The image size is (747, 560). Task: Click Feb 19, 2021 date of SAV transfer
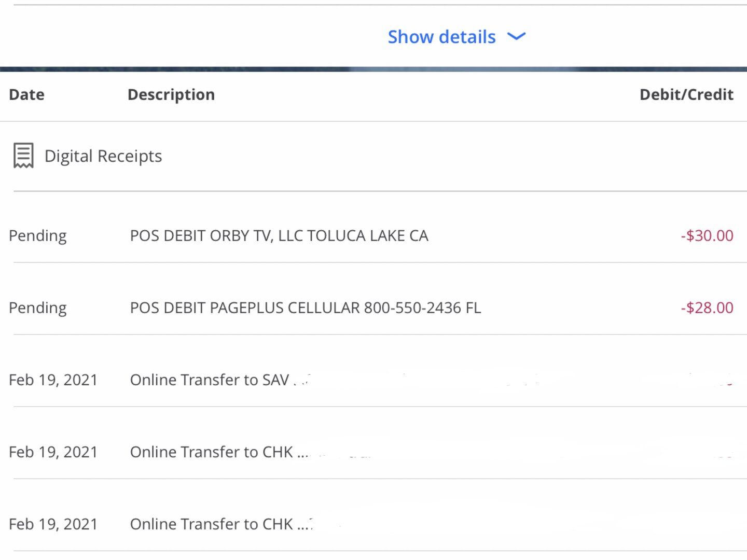tap(53, 380)
